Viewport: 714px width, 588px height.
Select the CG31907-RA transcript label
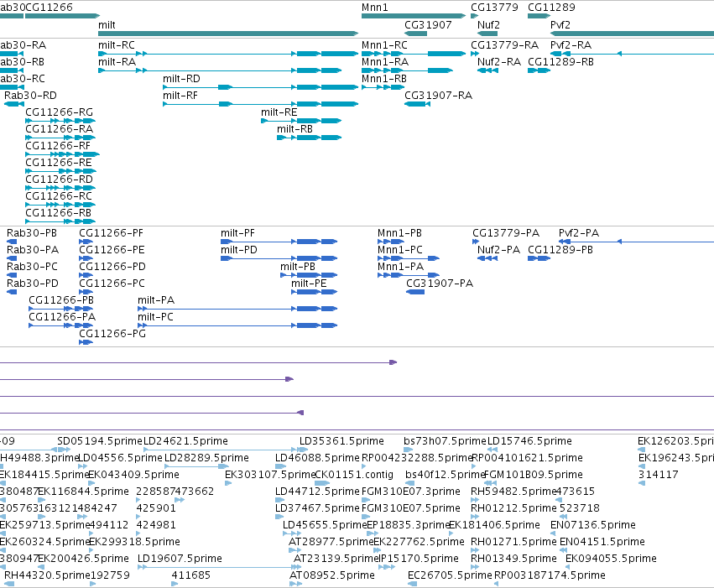(438, 96)
